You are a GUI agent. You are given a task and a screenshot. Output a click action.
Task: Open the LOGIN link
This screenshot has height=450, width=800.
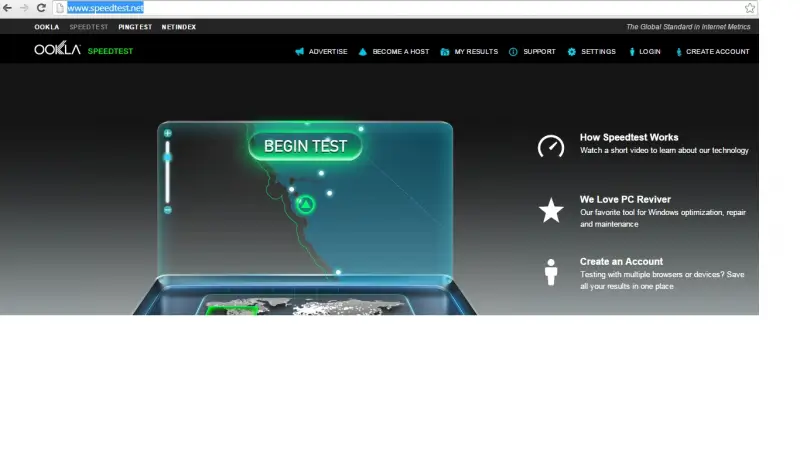click(x=650, y=52)
